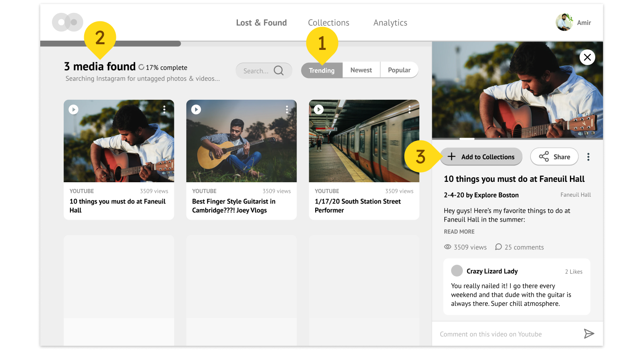Click the eye icon beside 3509 views
The image size is (644, 350).
[x=448, y=247]
